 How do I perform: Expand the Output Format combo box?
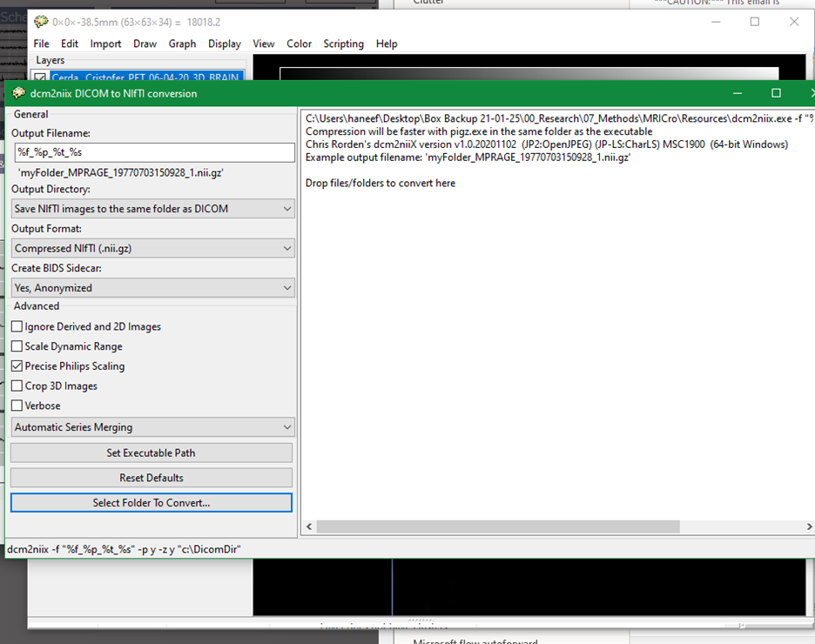[x=153, y=248]
